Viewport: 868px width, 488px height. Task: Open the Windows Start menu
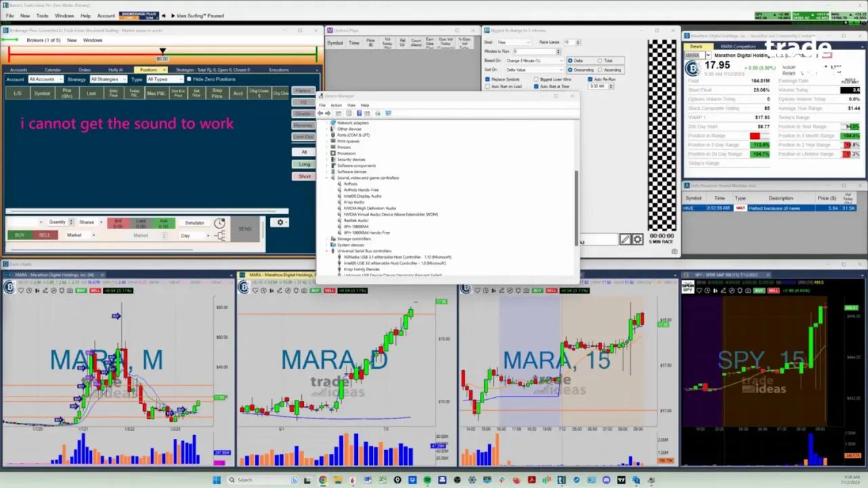217,480
